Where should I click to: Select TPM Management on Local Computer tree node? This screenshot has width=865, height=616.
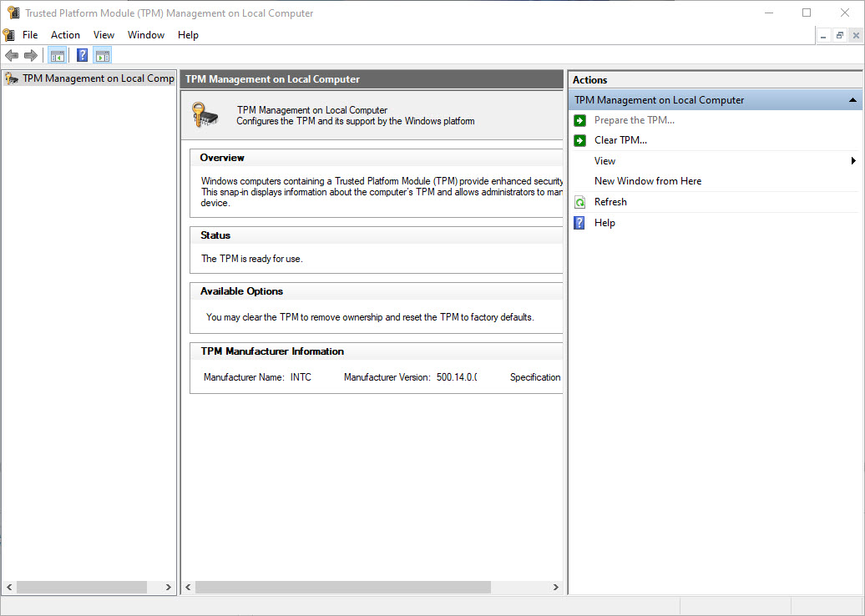point(99,78)
